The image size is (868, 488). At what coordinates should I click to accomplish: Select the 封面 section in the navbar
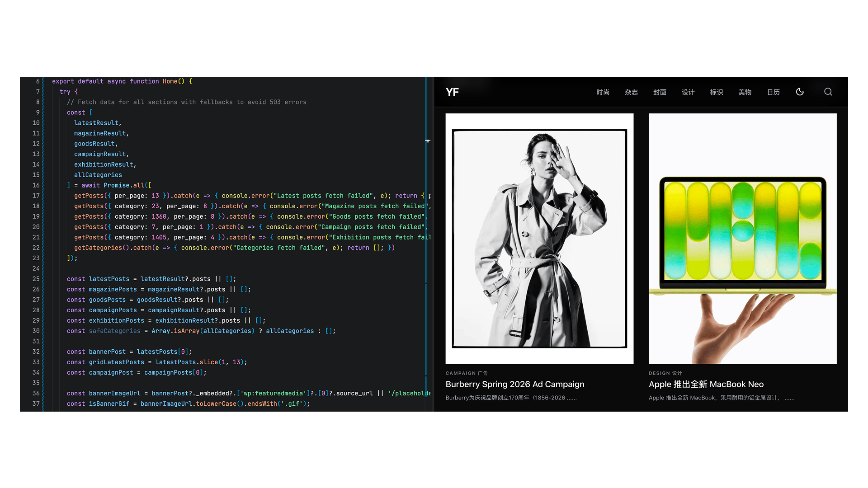point(660,92)
